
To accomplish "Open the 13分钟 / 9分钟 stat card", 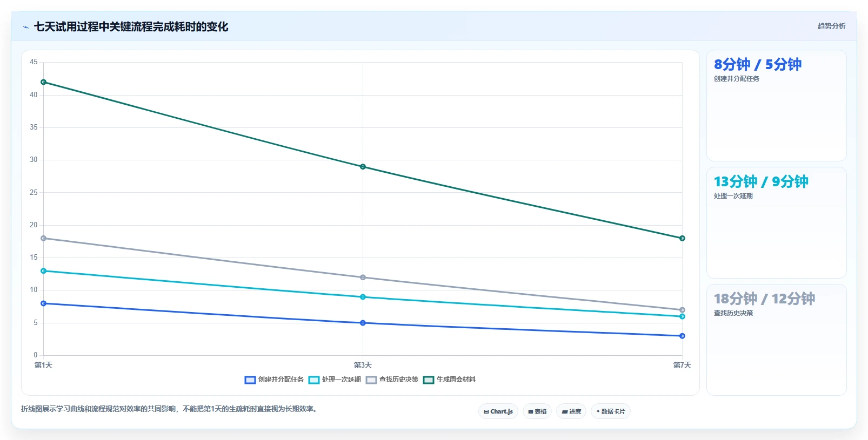I will coord(776,222).
